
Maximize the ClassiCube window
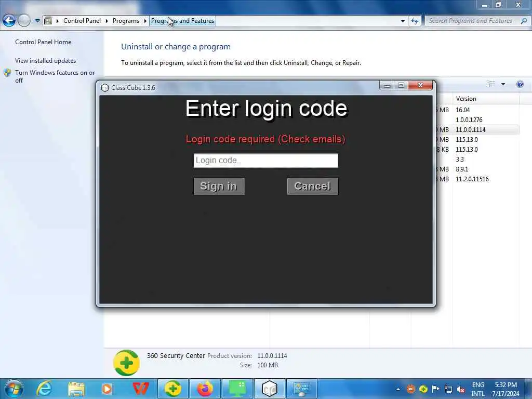[x=401, y=86]
